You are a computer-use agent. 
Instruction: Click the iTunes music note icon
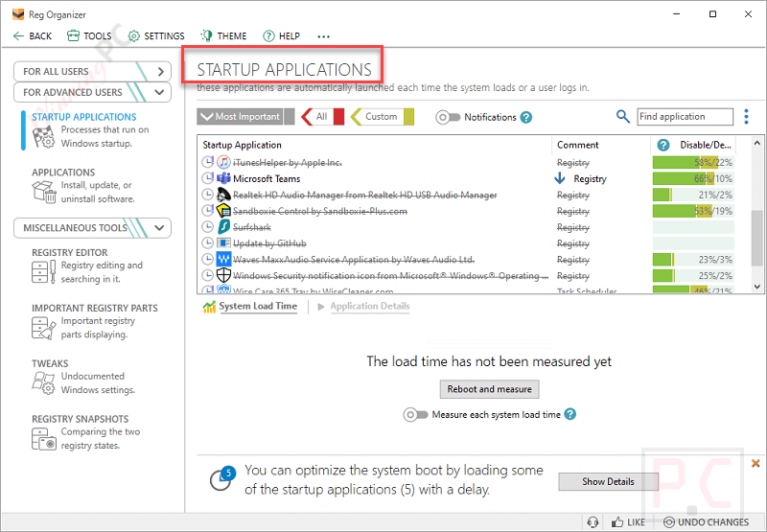pyautogui.click(x=224, y=162)
